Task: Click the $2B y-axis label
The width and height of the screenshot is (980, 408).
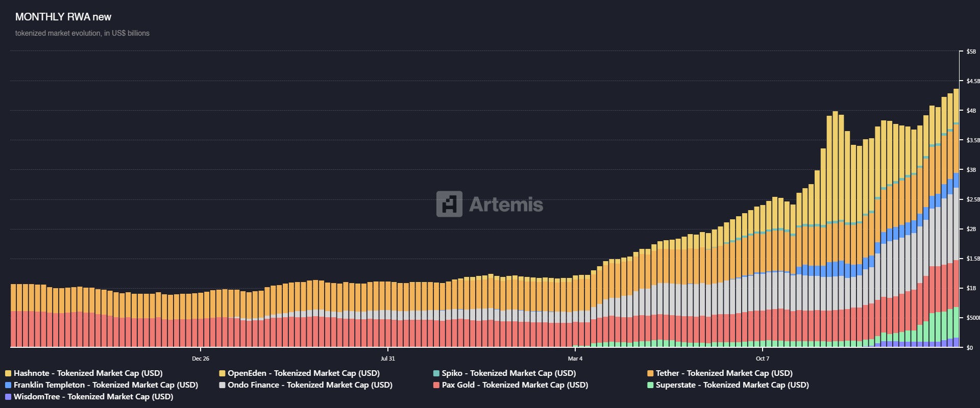Action: [x=971, y=229]
